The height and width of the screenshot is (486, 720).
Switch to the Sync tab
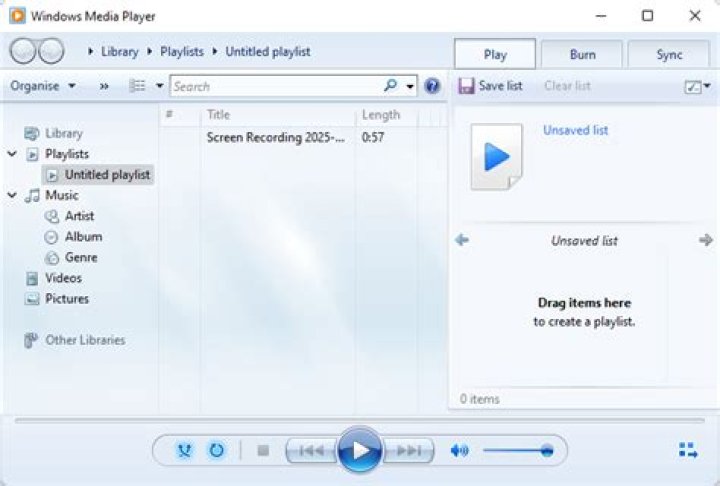pyautogui.click(x=669, y=55)
